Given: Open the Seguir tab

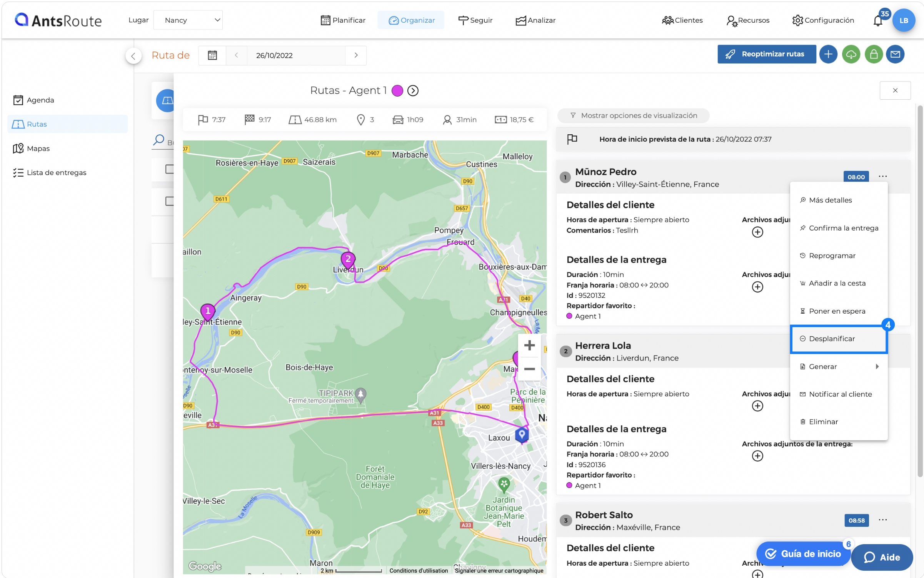Looking at the screenshot, I should click(475, 20).
